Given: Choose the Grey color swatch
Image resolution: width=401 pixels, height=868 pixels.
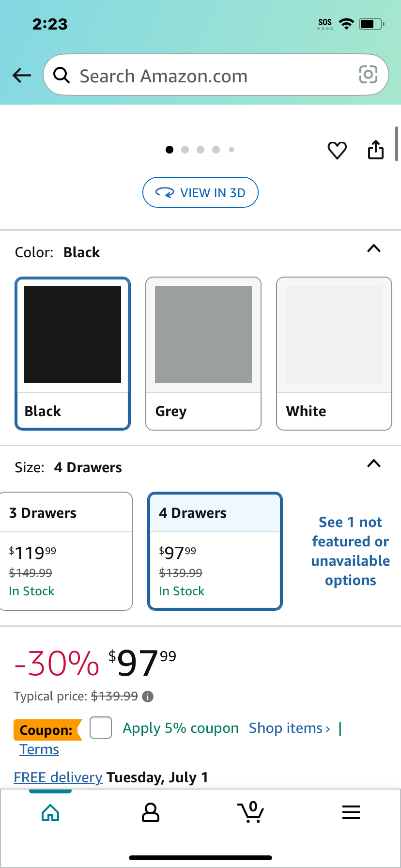Looking at the screenshot, I should [x=203, y=354].
